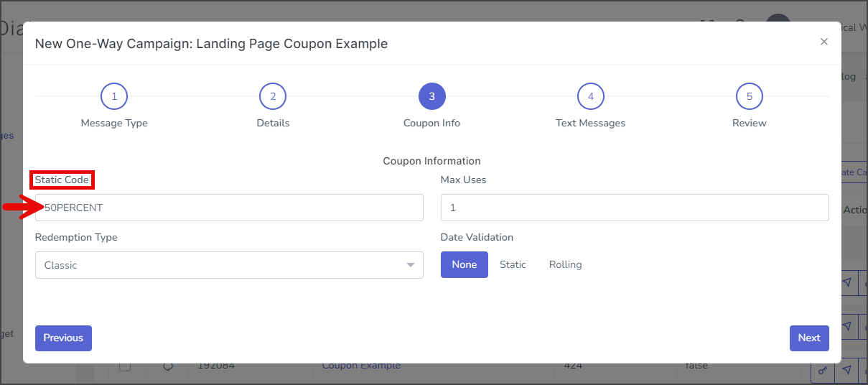Open step 5 Review
868x385 pixels.
(750, 96)
